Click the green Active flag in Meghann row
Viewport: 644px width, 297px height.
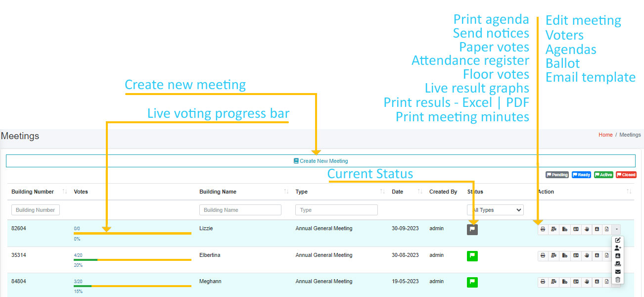[472, 282]
